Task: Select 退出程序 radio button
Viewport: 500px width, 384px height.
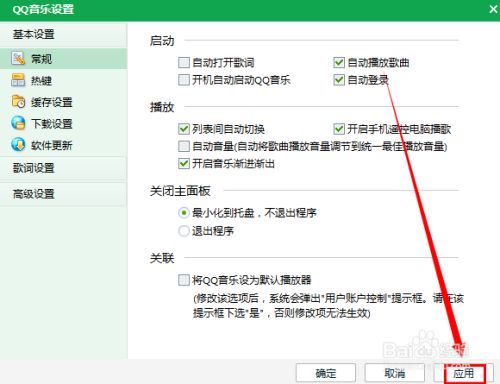Action: (x=184, y=231)
